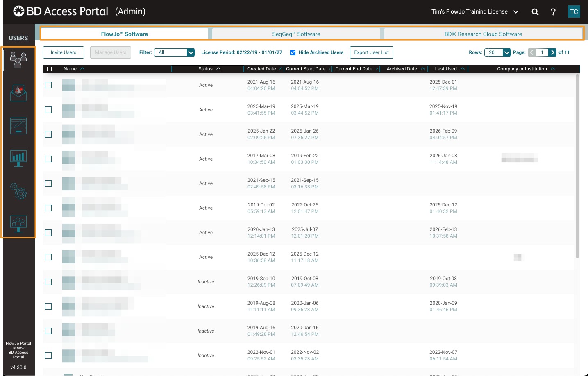Click the group monitor sidebar icon
Viewport: 588px width, 376px height.
point(18,224)
